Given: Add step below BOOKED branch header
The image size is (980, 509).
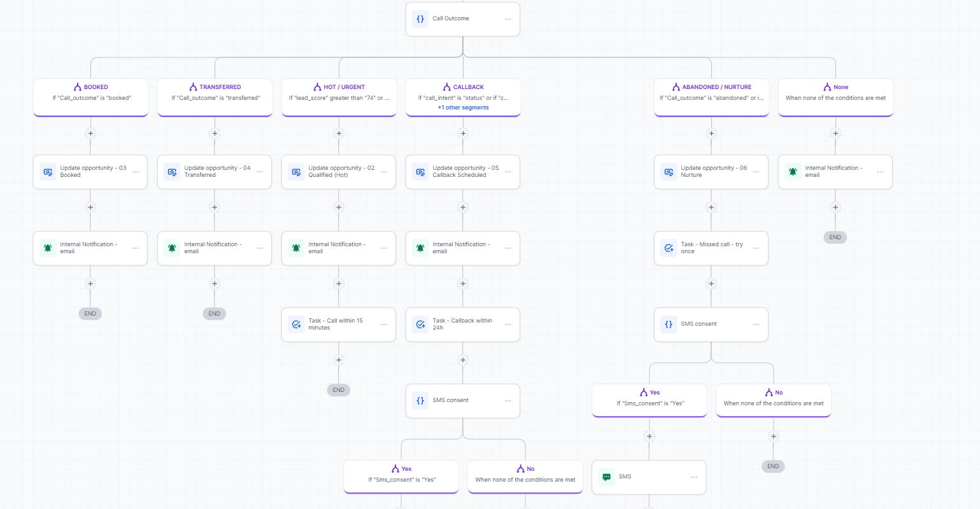Looking at the screenshot, I should pos(90,134).
